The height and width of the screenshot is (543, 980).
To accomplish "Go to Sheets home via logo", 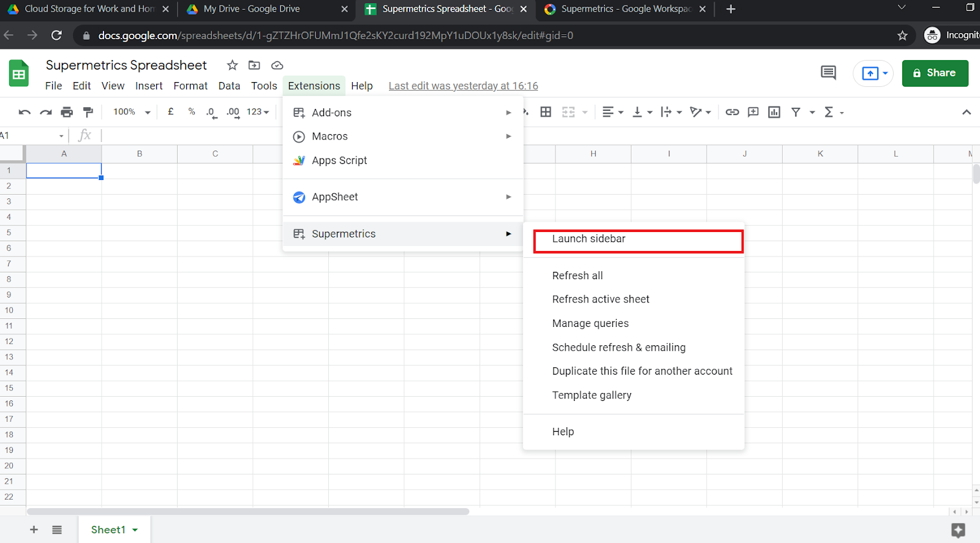I will point(19,73).
